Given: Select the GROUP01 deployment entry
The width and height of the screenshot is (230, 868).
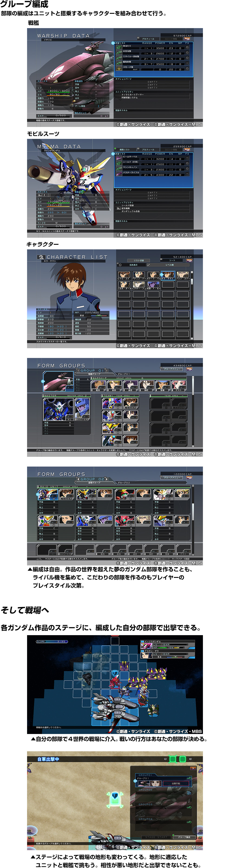Looking at the screenshot, I should pyautogui.click(x=164, y=780).
